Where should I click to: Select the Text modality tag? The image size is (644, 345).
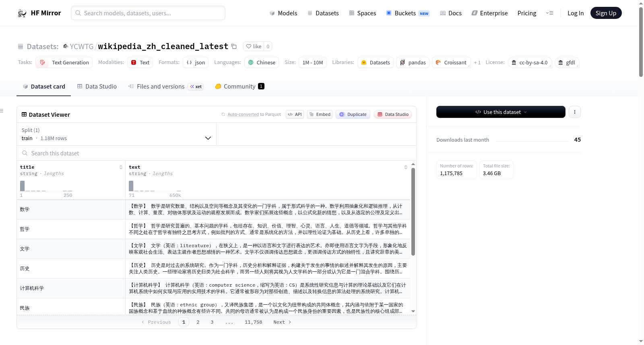(140, 62)
